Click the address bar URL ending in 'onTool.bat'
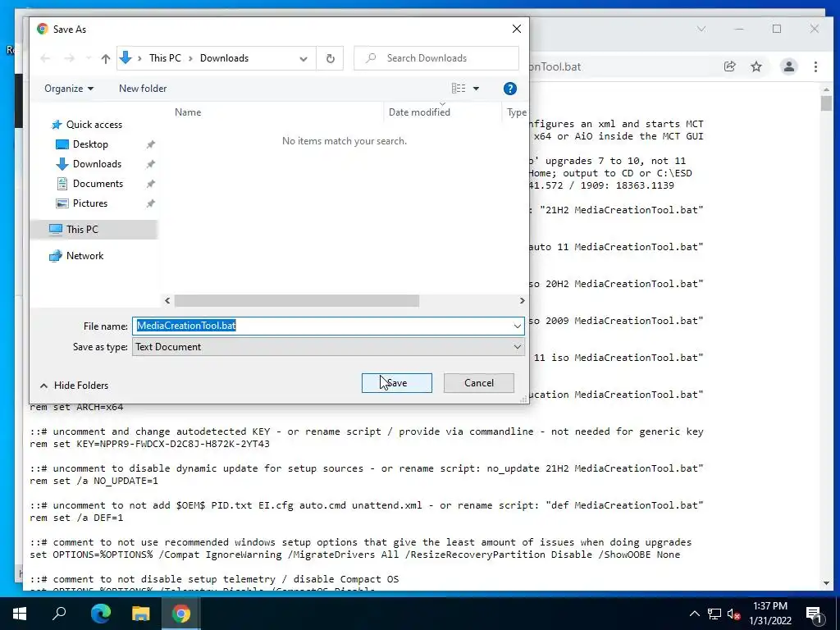The height and width of the screenshot is (630, 840). pos(555,66)
